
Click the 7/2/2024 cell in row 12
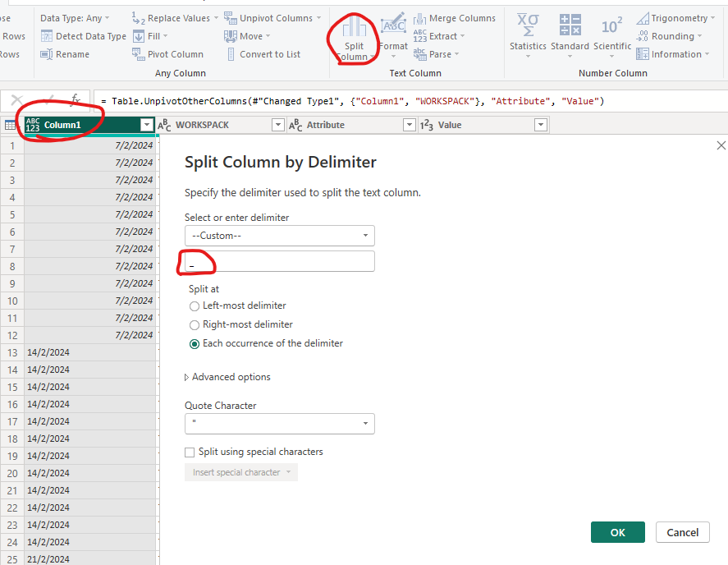[x=89, y=335]
